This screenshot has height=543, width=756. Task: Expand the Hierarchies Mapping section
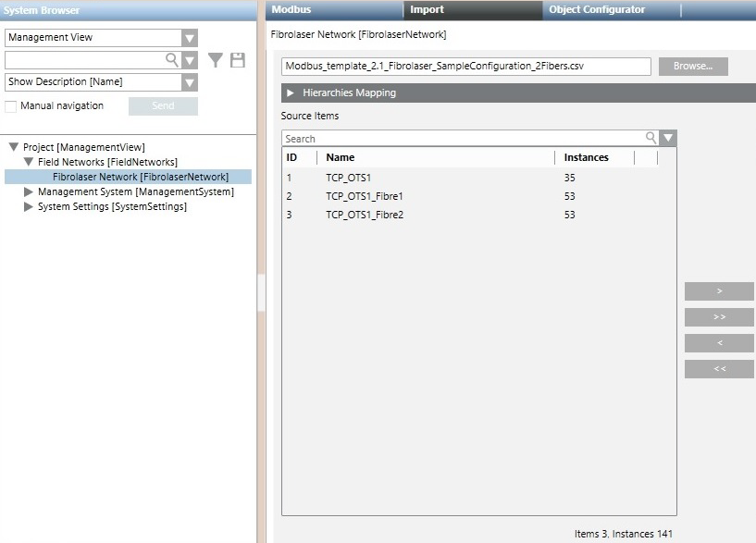(291, 93)
